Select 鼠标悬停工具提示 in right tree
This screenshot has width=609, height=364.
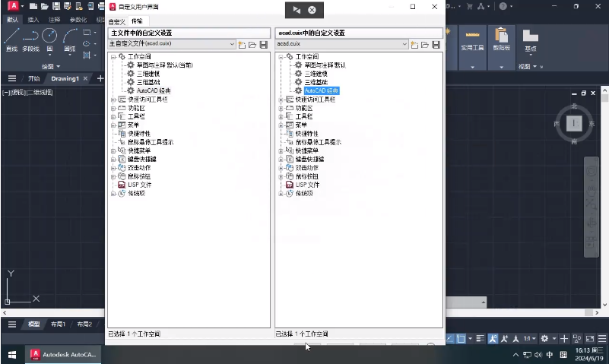point(319,142)
